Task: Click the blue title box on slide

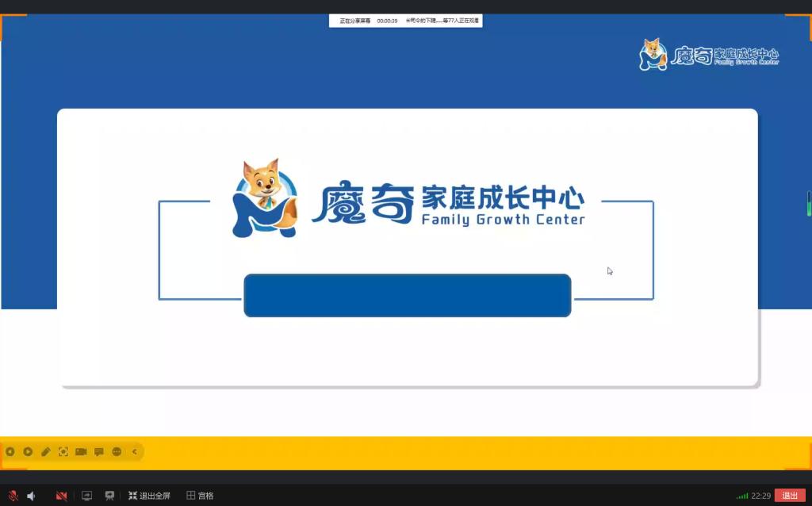Action: (x=407, y=295)
